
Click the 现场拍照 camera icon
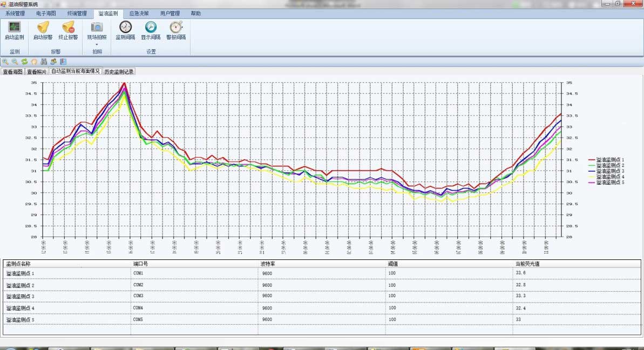click(97, 27)
